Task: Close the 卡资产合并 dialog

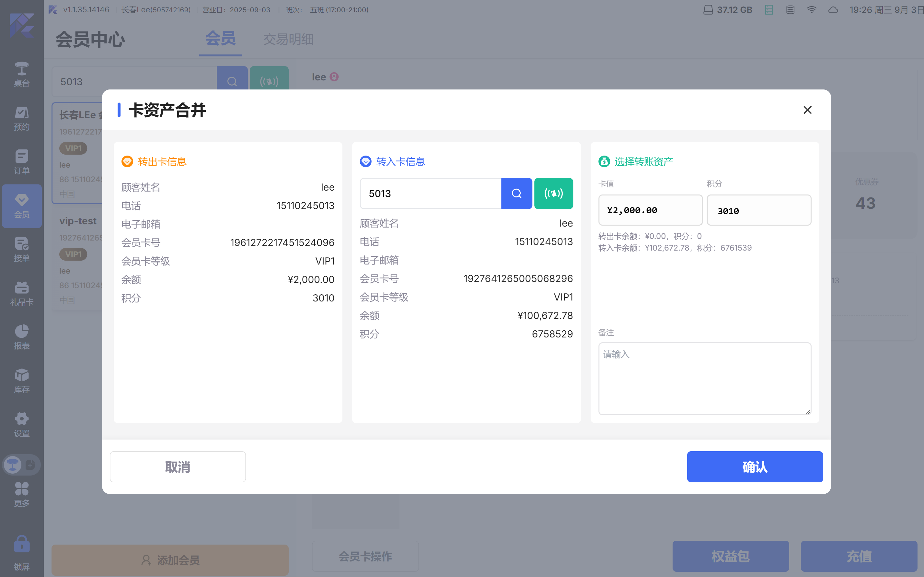Action: 807,110
